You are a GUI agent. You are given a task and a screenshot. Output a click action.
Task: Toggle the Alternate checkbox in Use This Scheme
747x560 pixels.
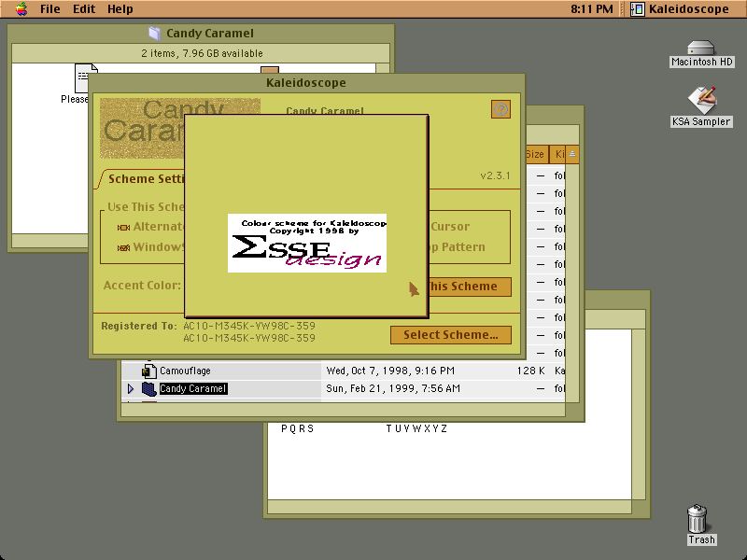click(123, 228)
